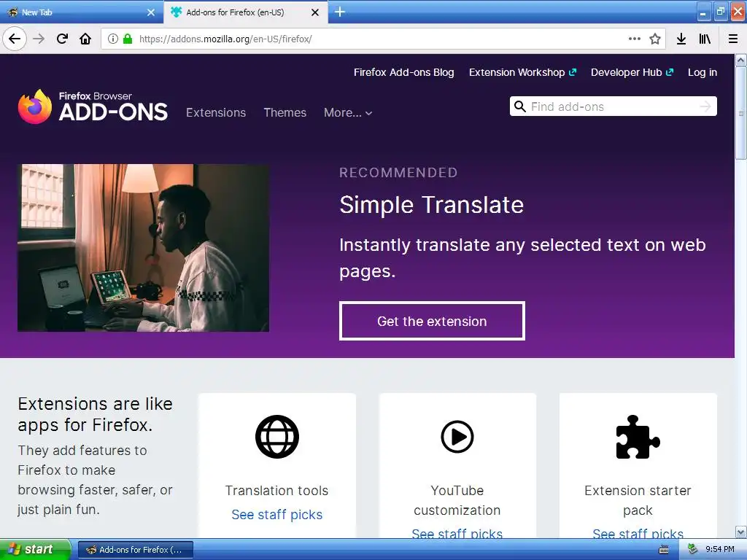Click the Get the extension button
The image size is (747, 560).
point(432,321)
